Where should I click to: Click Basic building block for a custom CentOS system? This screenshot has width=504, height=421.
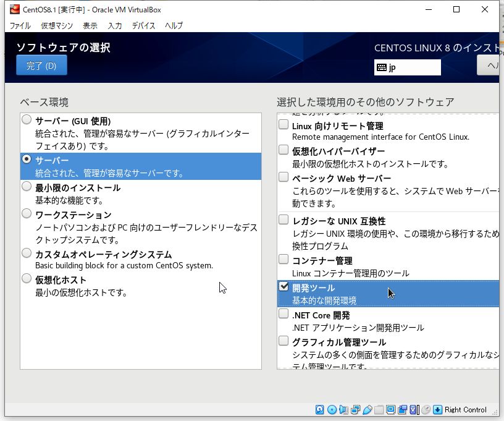pos(124,266)
